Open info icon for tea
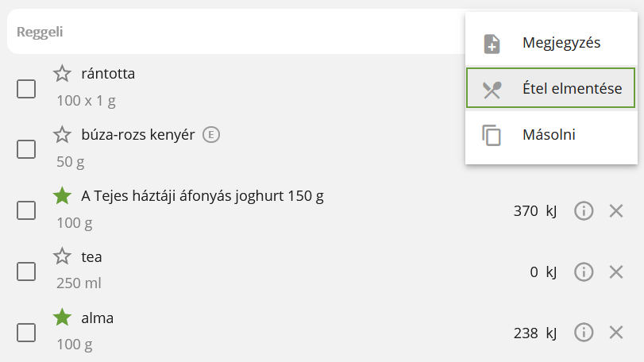 [584, 271]
